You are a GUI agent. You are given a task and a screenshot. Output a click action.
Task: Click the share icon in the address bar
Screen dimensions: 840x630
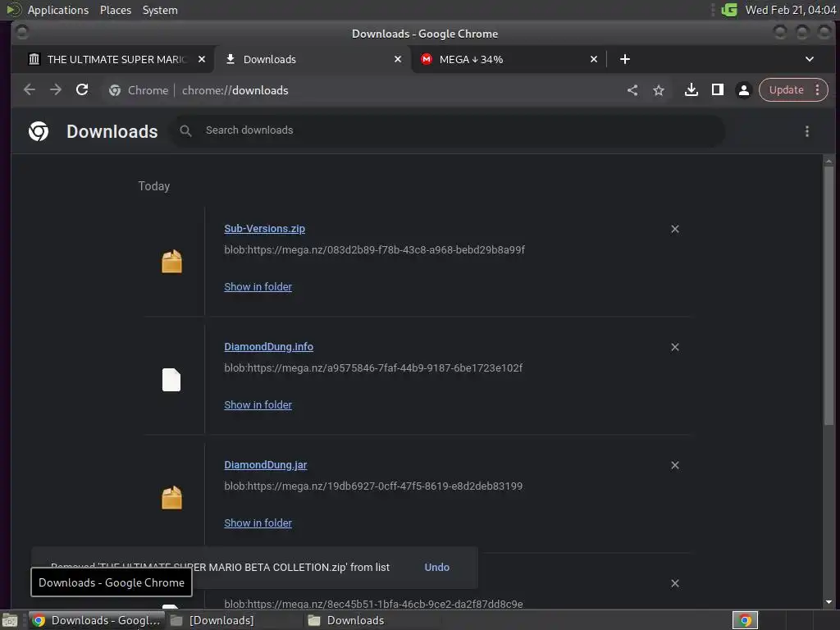[x=632, y=90]
